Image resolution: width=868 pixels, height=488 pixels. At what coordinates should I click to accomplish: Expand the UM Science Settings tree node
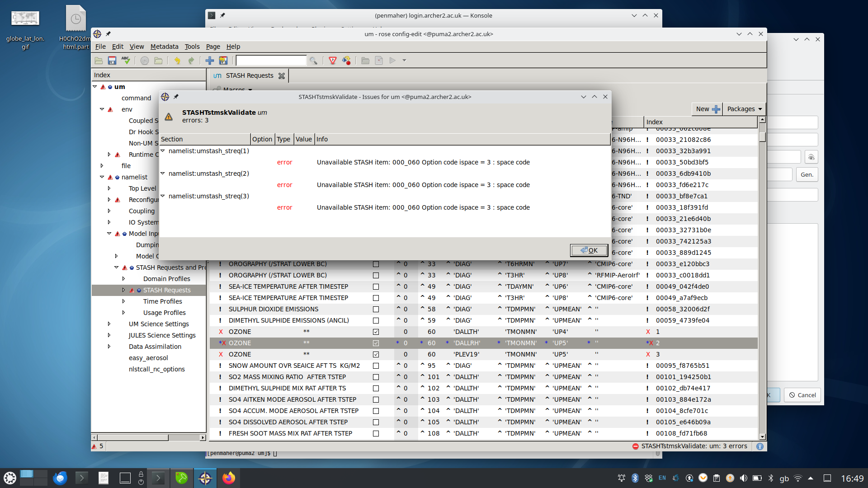109,324
